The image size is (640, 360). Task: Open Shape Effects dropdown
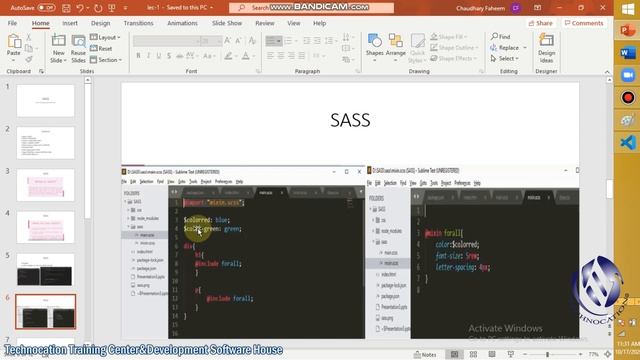pos(453,58)
